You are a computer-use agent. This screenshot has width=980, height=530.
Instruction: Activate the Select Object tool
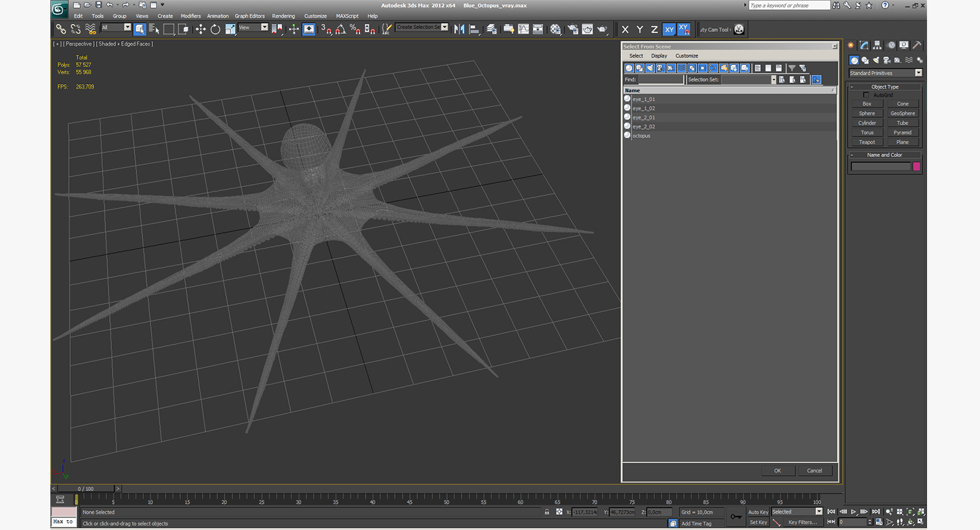click(x=140, y=29)
